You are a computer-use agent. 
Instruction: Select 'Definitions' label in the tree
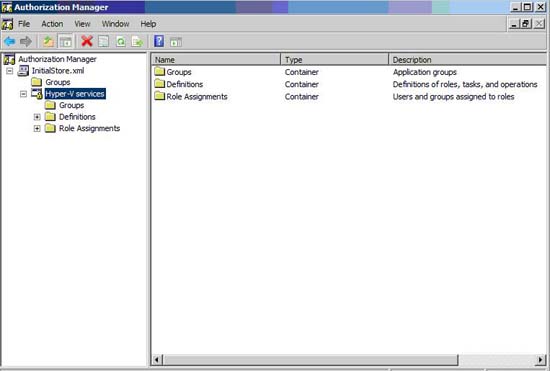click(x=77, y=117)
